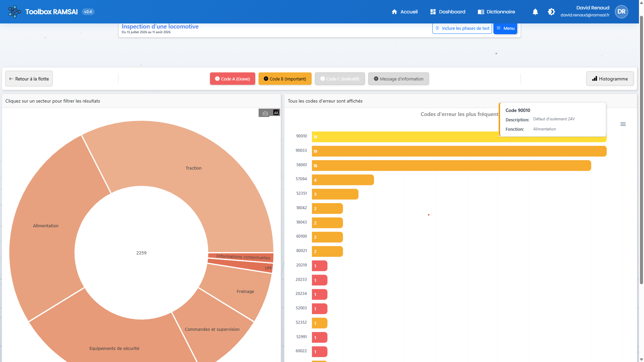Open the Dictionnaire page
Image resolution: width=644 pixels, height=362 pixels.
coord(496,12)
